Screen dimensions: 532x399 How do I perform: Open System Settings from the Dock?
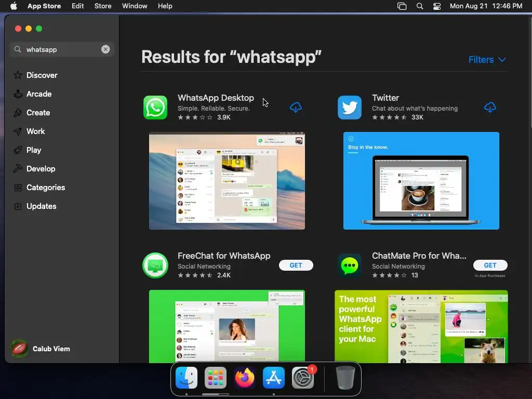[x=303, y=378]
